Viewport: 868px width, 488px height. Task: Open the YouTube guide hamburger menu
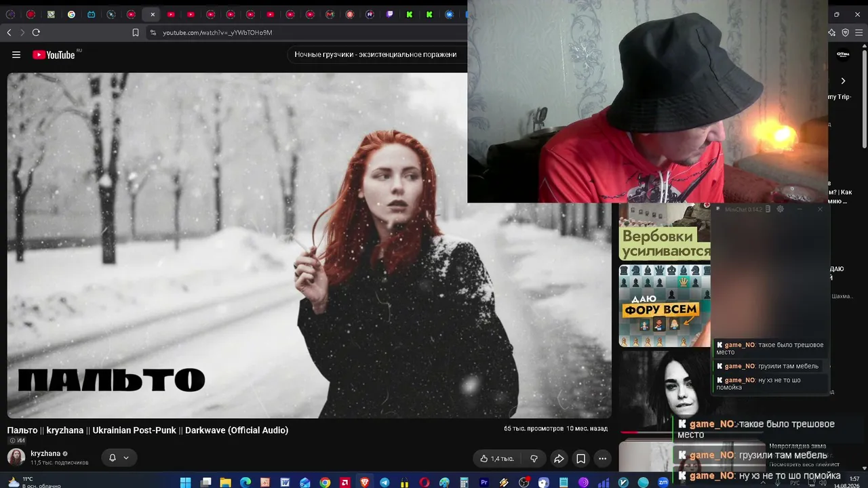pos(16,55)
